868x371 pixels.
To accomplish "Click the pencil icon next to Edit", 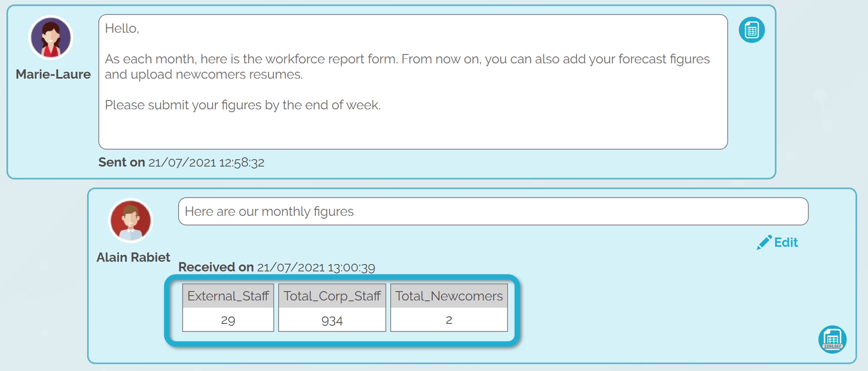I will point(764,242).
